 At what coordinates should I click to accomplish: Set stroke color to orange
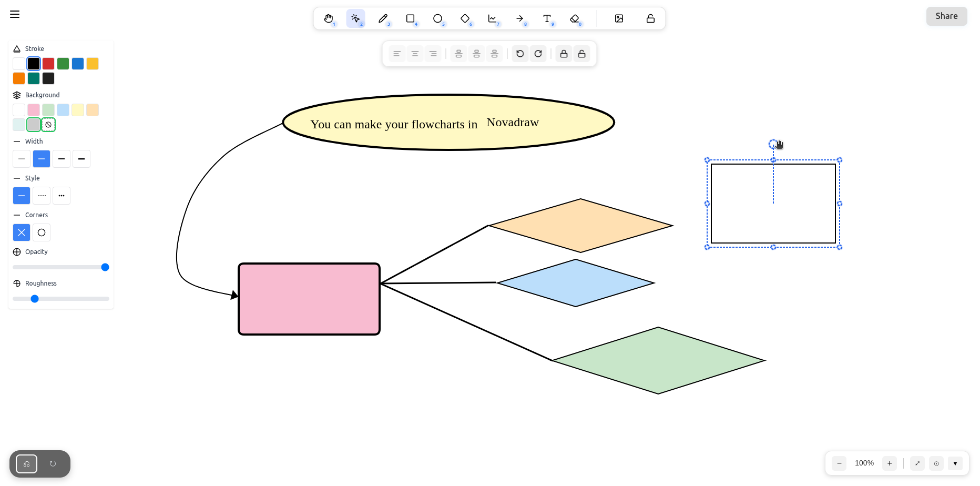coord(19,78)
